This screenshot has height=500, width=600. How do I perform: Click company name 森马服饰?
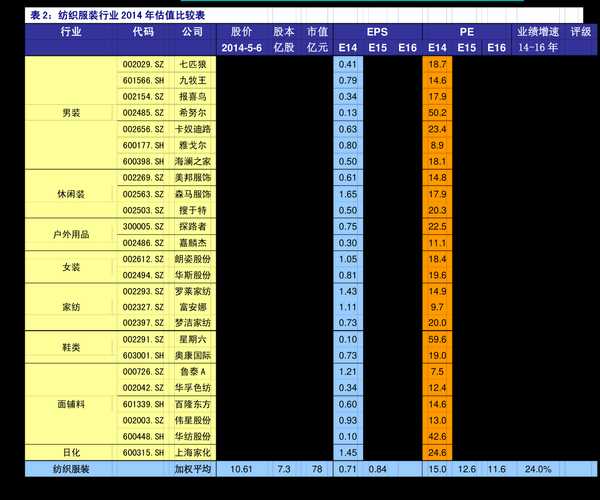click(192, 194)
